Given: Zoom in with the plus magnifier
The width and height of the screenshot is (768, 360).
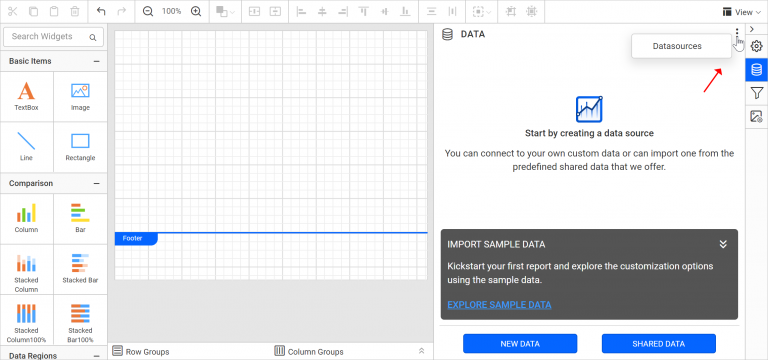Looking at the screenshot, I should [x=196, y=11].
